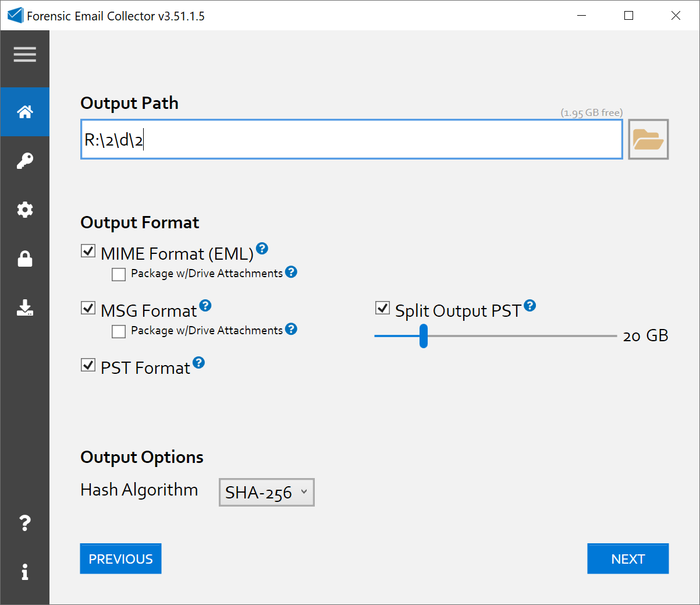700x605 pixels.
Task: Show help tooltip for MIME Format (EML)
Action: point(262,249)
